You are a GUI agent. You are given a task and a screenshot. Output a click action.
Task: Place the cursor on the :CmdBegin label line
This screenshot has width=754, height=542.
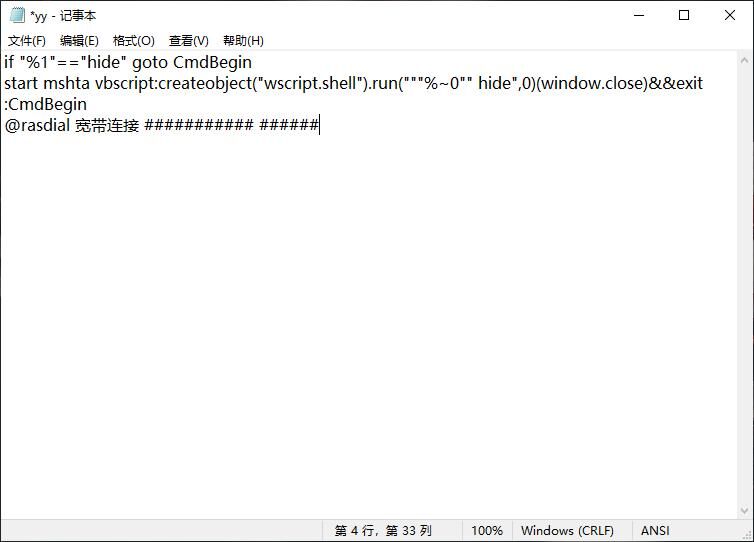click(46, 104)
